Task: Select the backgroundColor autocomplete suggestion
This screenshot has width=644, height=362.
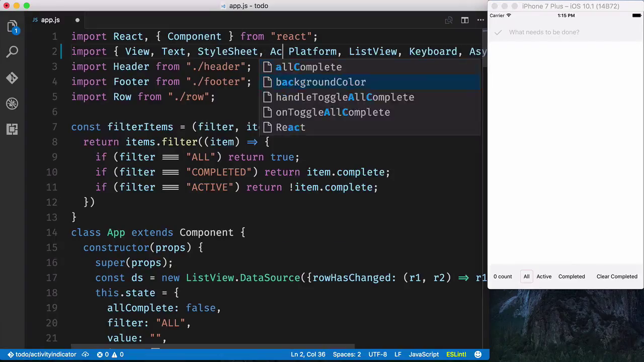Action: pyautogui.click(x=370, y=82)
